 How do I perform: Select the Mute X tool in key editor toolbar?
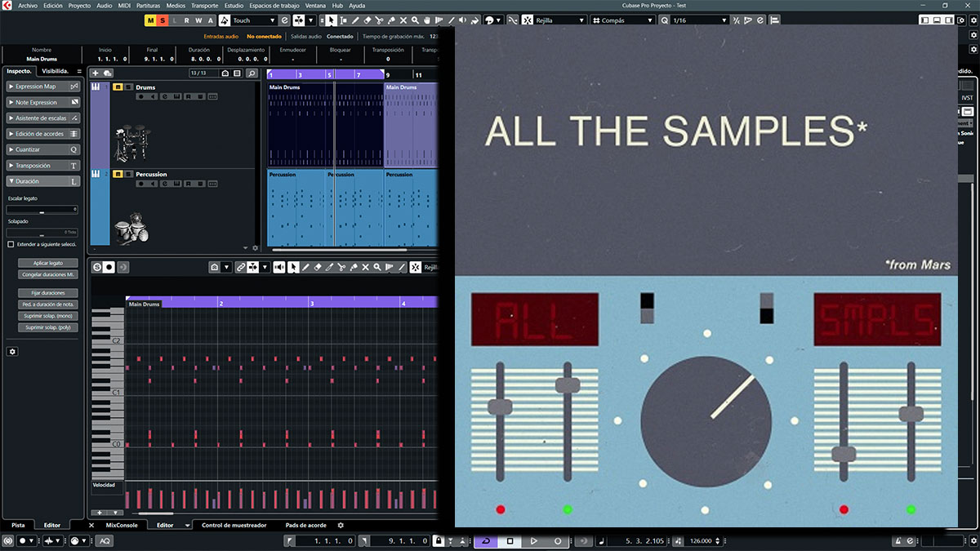pyautogui.click(x=365, y=267)
